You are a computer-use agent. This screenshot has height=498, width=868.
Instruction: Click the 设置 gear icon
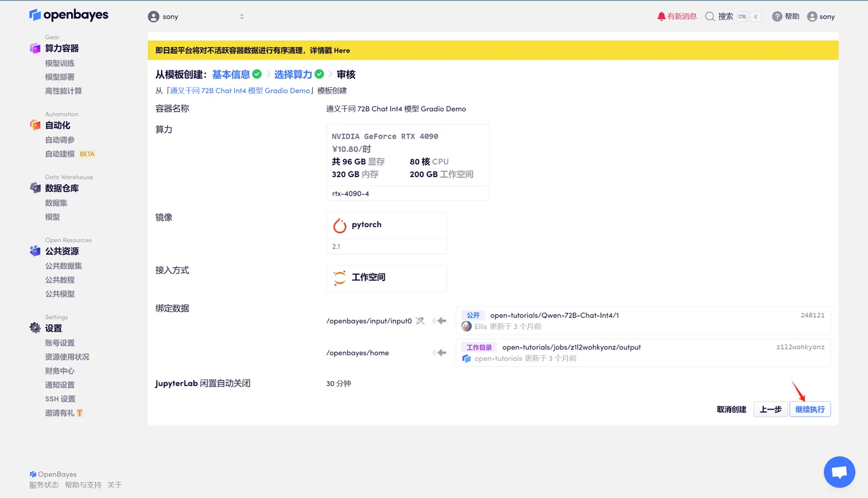point(35,328)
